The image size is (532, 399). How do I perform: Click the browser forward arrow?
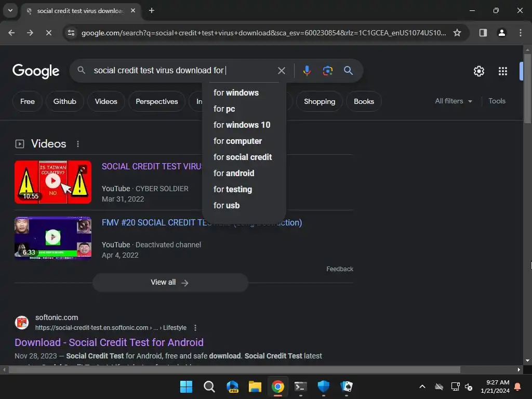click(x=30, y=33)
